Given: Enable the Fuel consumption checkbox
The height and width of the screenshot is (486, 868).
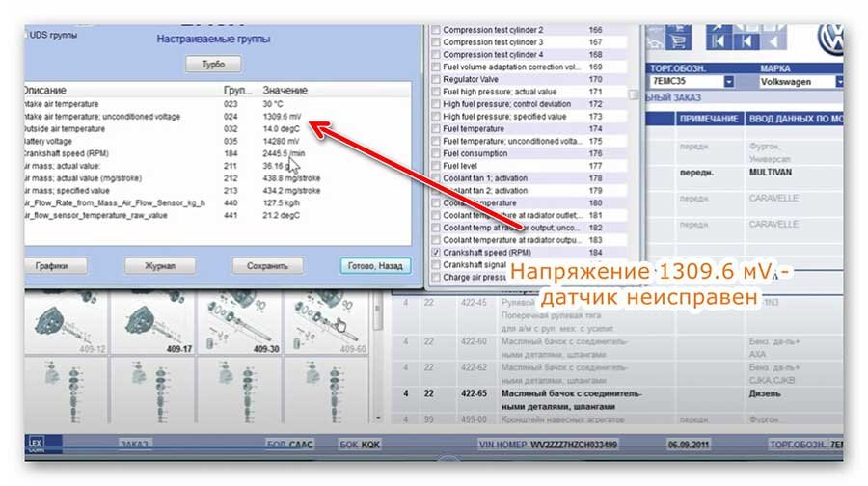Looking at the screenshot, I should tap(436, 153).
